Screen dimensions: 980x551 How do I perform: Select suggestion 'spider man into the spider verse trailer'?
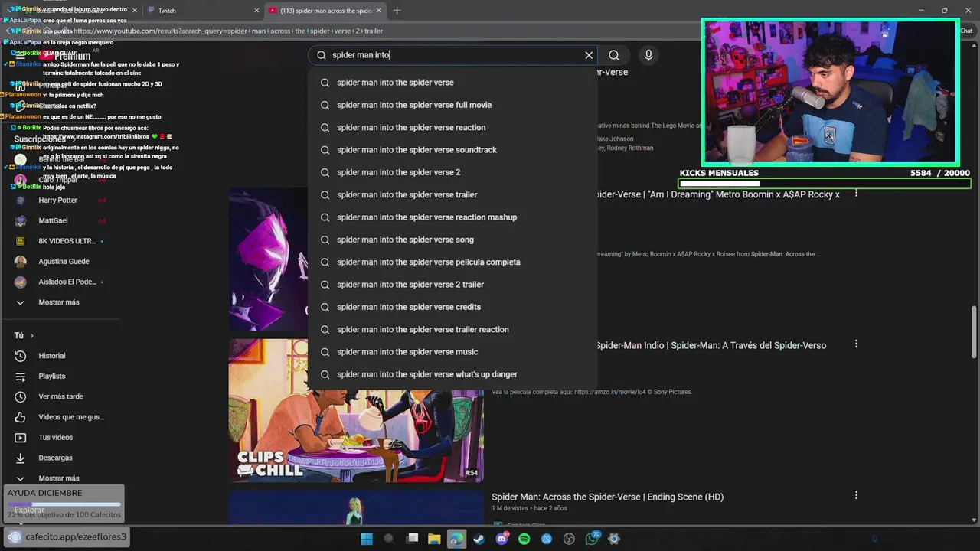click(452, 194)
